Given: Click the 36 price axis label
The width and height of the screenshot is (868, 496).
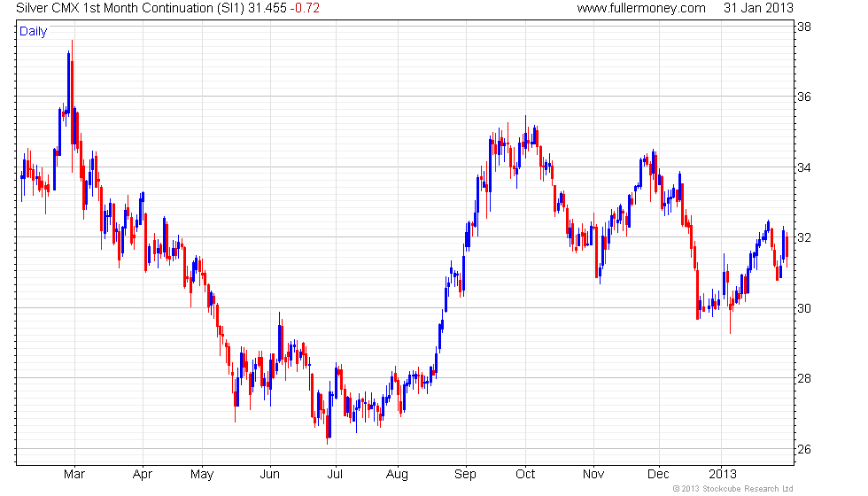Looking at the screenshot, I should tap(804, 97).
